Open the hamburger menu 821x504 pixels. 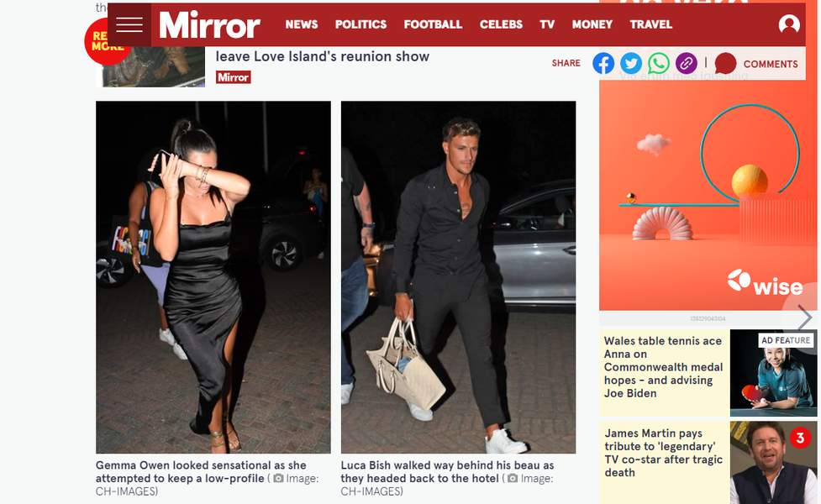(129, 24)
